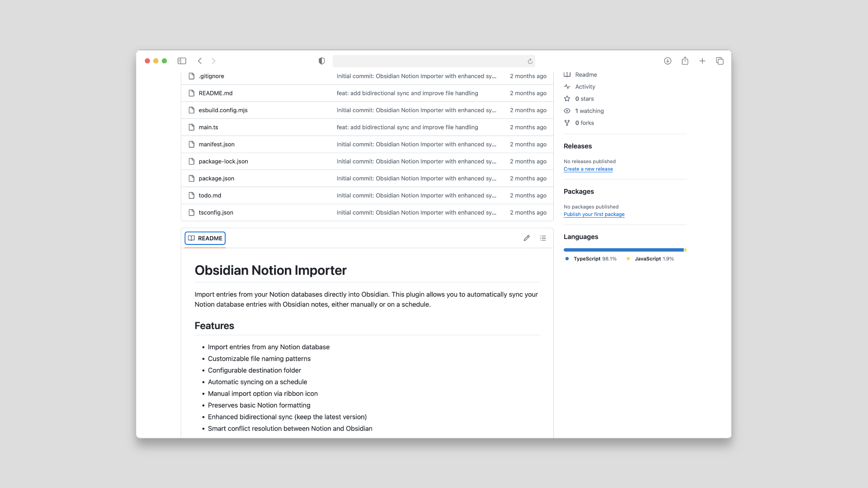View the 0 stars link
This screenshot has width=868, height=488.
click(584, 99)
